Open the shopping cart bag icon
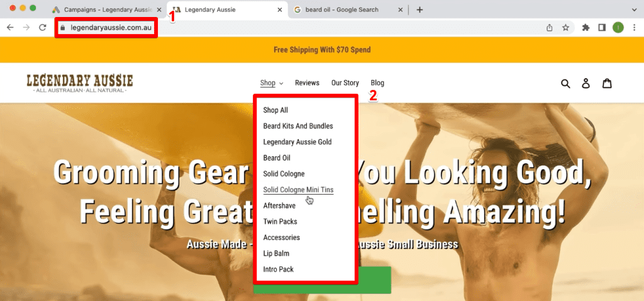Viewport: 644px width, 301px height. click(607, 83)
